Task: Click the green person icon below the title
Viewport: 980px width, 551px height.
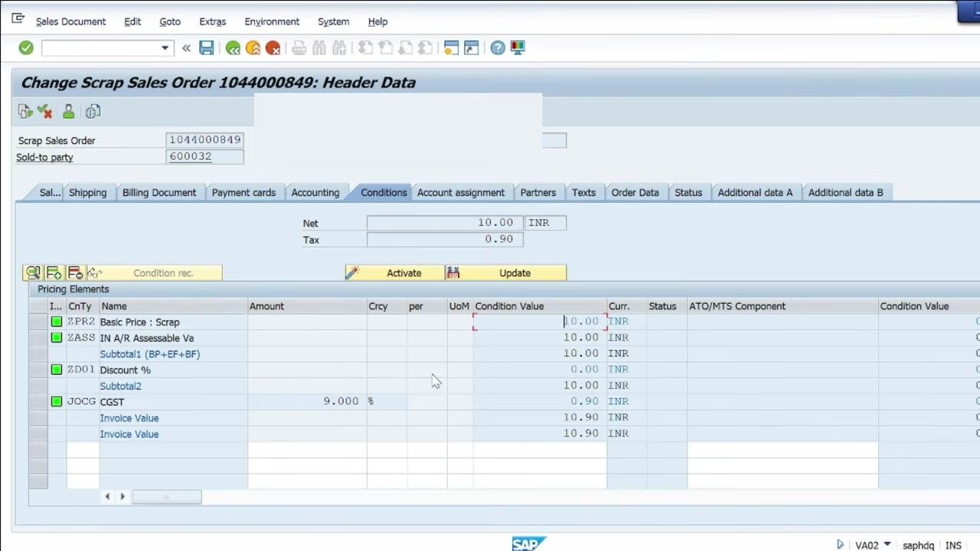Action: [x=68, y=112]
